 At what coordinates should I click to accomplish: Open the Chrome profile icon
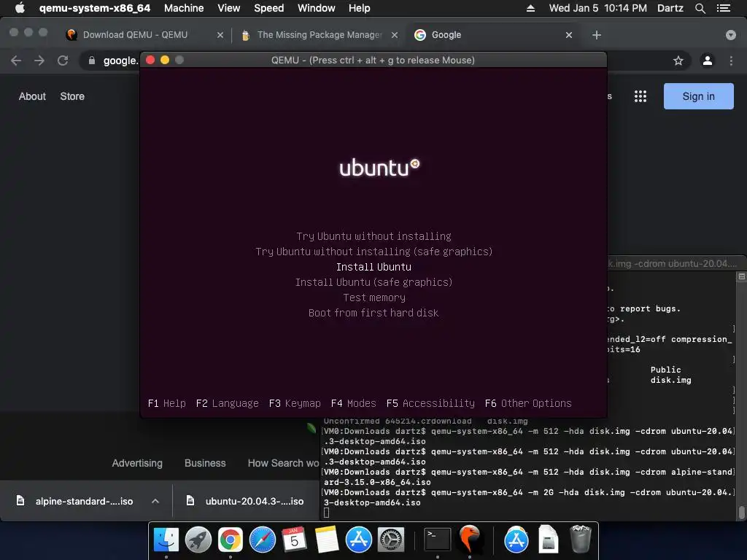(708, 61)
